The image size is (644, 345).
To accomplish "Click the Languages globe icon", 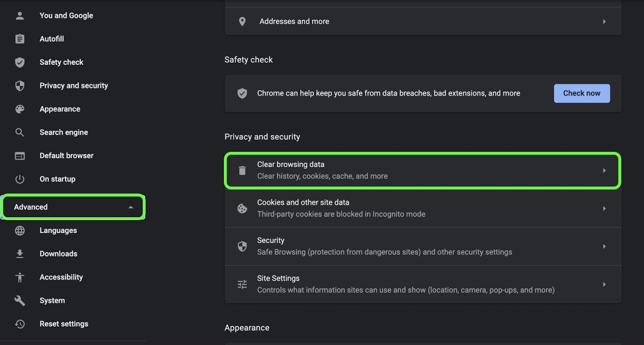I will tap(19, 231).
